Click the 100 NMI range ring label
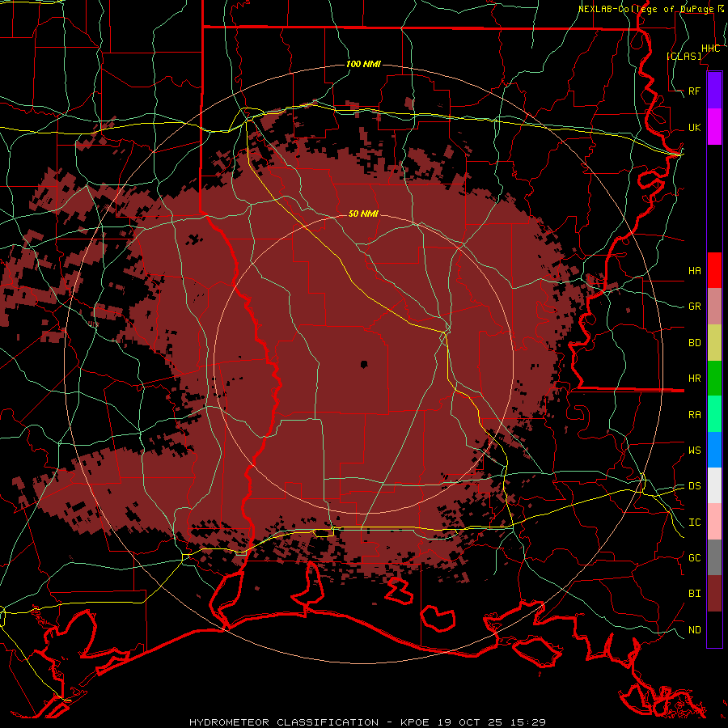This screenshot has width=728, height=728. pyautogui.click(x=363, y=64)
